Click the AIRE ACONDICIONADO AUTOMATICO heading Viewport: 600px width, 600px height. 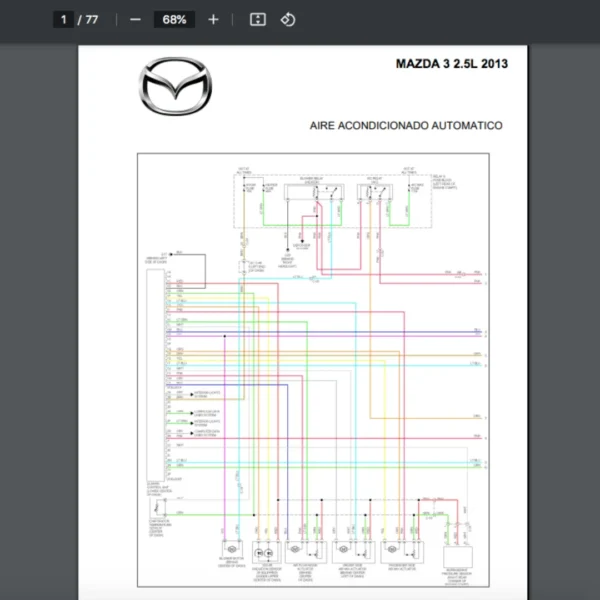[406, 126]
